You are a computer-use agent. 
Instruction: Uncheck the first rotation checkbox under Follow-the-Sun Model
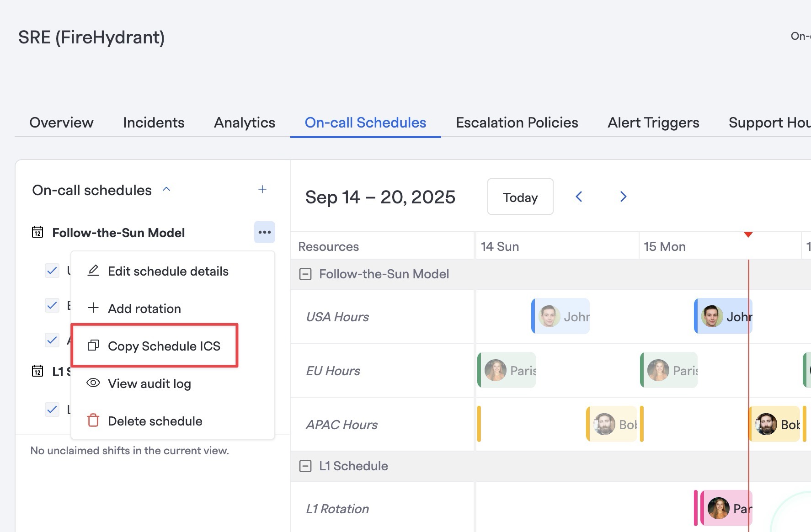pyautogui.click(x=52, y=271)
